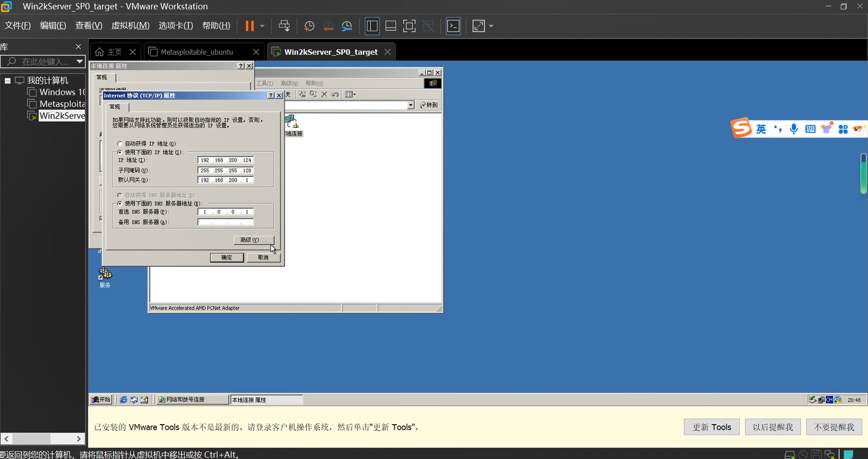
Task: Toggle the library sidebar view icon
Action: point(372,26)
